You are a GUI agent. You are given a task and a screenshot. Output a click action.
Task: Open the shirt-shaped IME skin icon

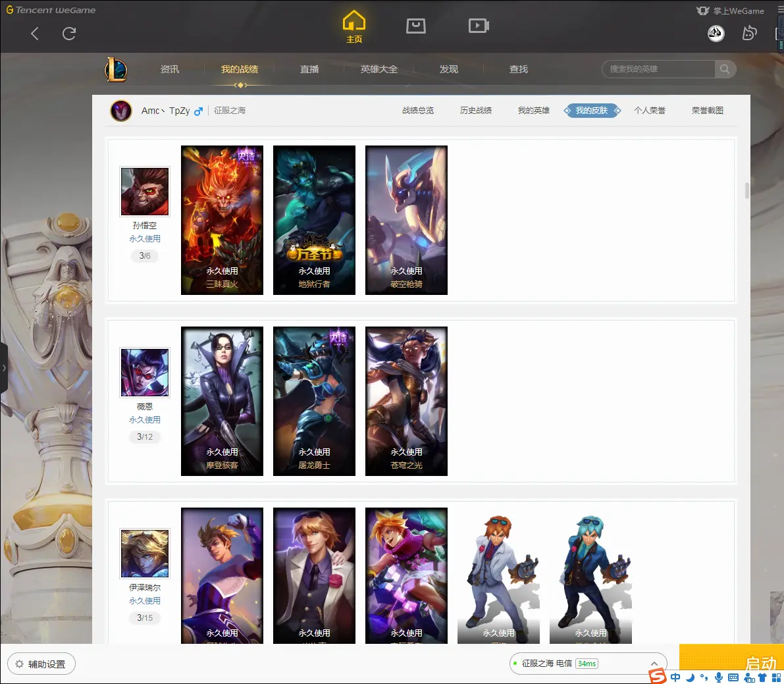coord(763,677)
